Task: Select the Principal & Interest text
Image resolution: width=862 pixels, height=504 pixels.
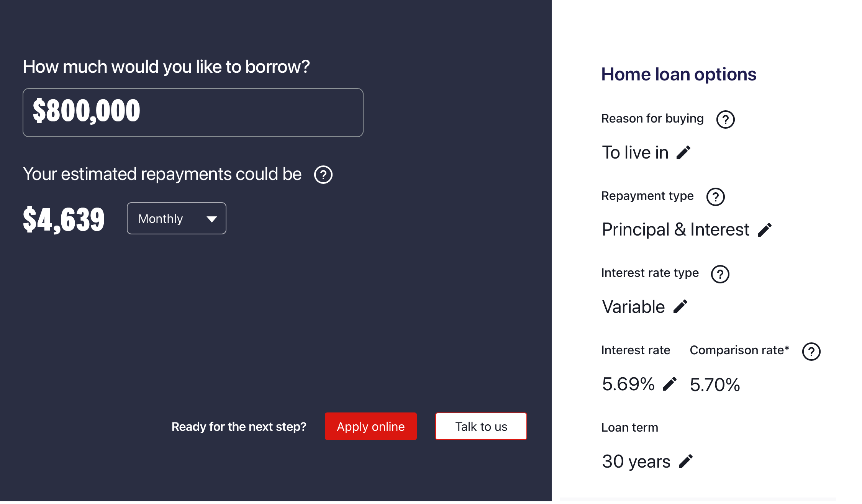Action: (675, 230)
